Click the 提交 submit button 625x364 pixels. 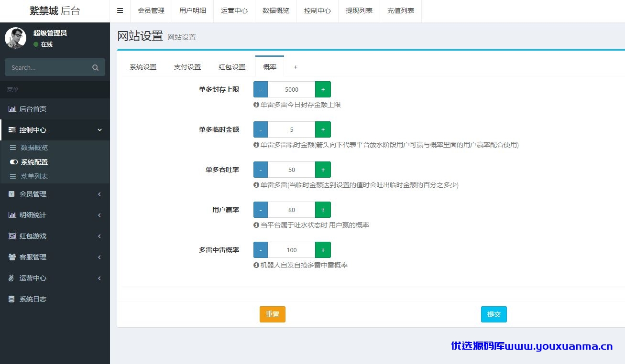click(x=494, y=314)
